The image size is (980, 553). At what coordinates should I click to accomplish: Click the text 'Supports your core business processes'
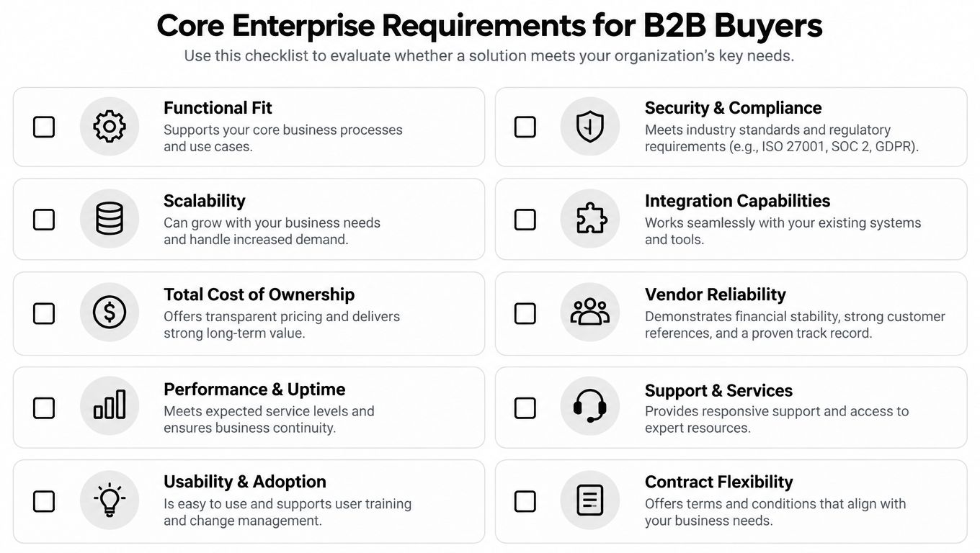tap(283, 130)
